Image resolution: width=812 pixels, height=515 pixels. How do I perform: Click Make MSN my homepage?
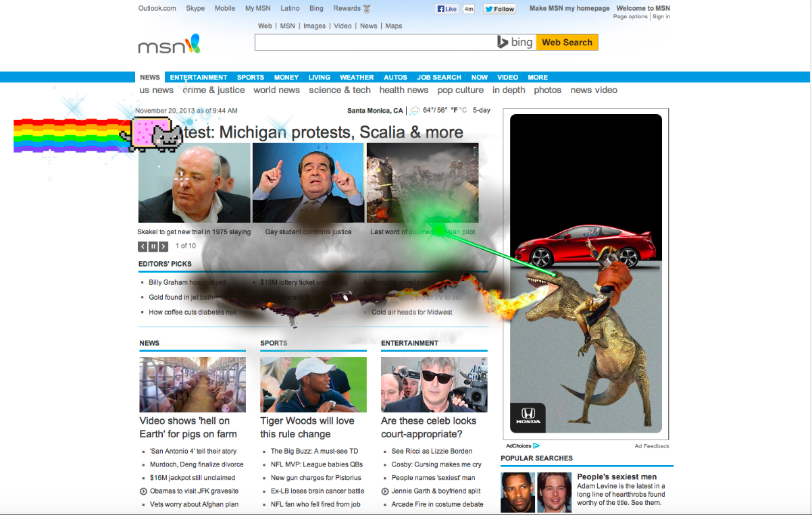point(569,8)
